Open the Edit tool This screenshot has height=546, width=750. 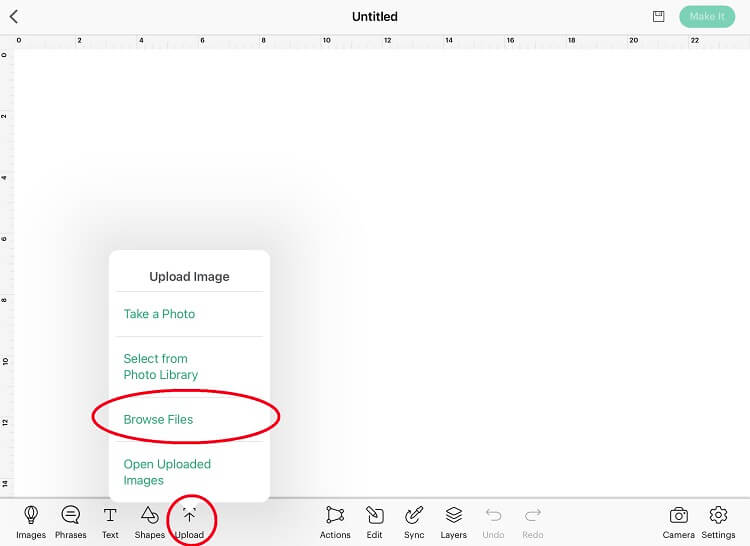[375, 523]
